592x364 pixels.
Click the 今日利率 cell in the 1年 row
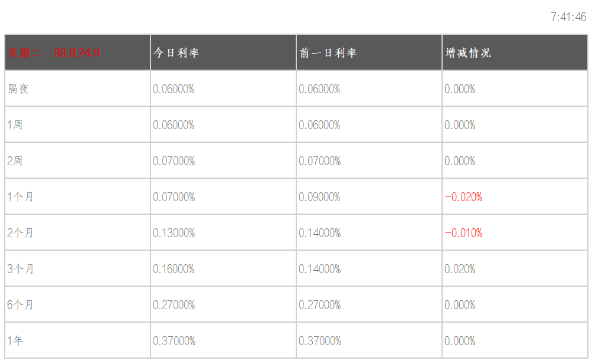tap(174, 341)
